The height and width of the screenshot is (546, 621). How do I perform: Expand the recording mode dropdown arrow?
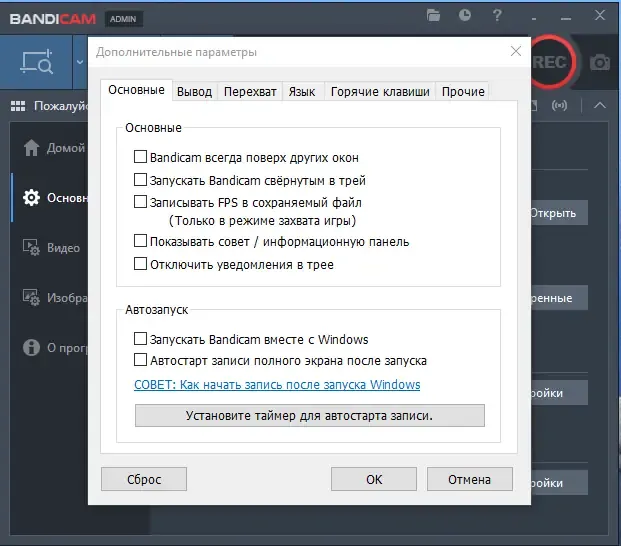pyautogui.click(x=80, y=62)
